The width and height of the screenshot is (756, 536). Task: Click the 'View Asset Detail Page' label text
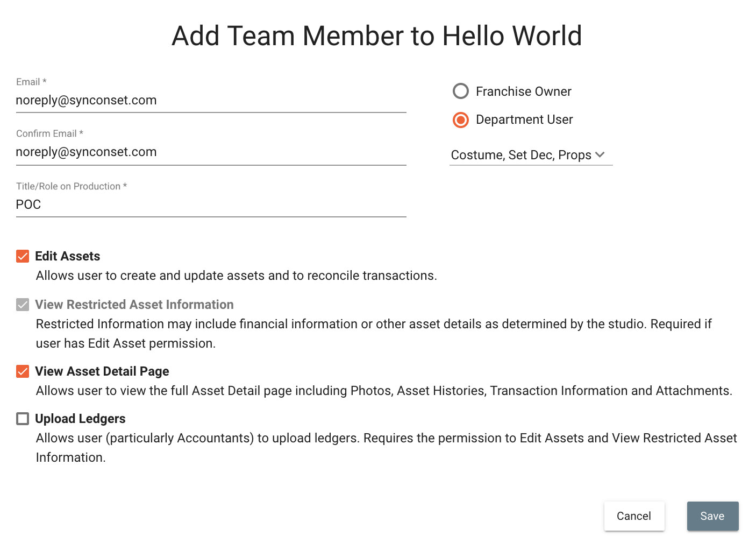102,371
